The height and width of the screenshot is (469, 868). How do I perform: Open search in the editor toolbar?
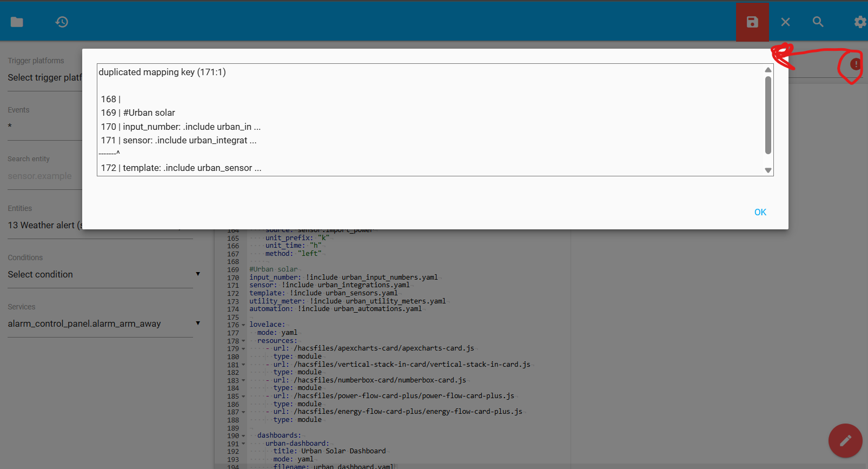[x=818, y=22]
